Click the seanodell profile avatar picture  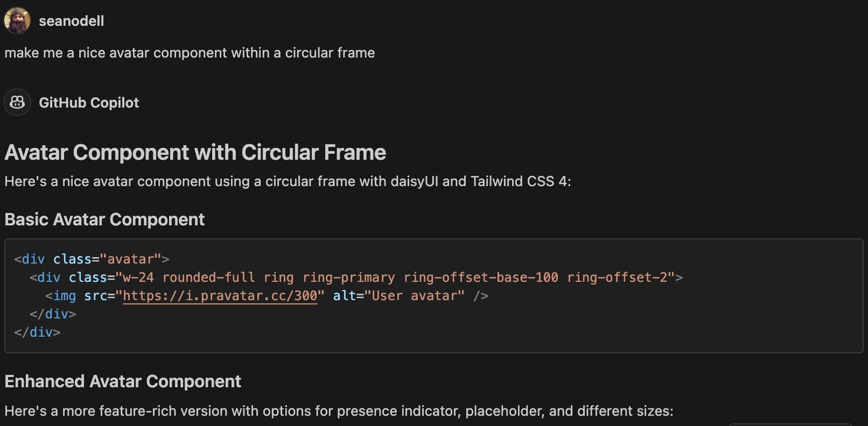pos(17,21)
